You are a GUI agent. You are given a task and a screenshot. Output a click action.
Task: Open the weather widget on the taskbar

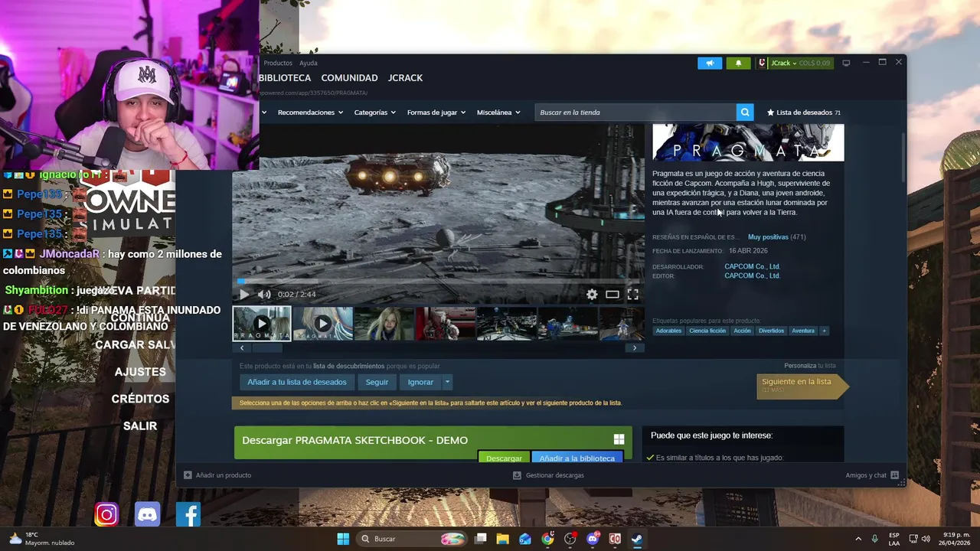tap(42, 539)
